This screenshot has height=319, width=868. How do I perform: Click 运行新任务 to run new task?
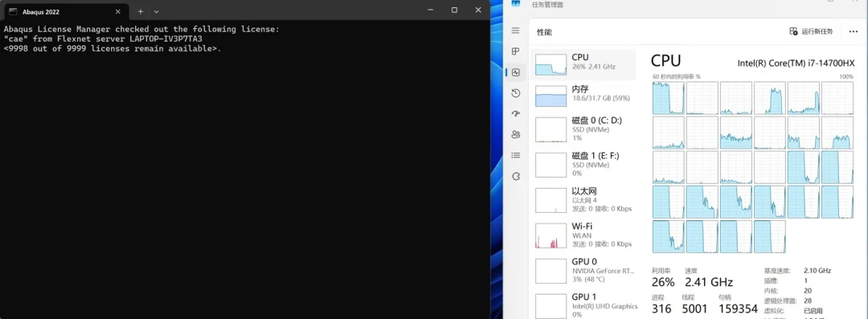coord(812,31)
